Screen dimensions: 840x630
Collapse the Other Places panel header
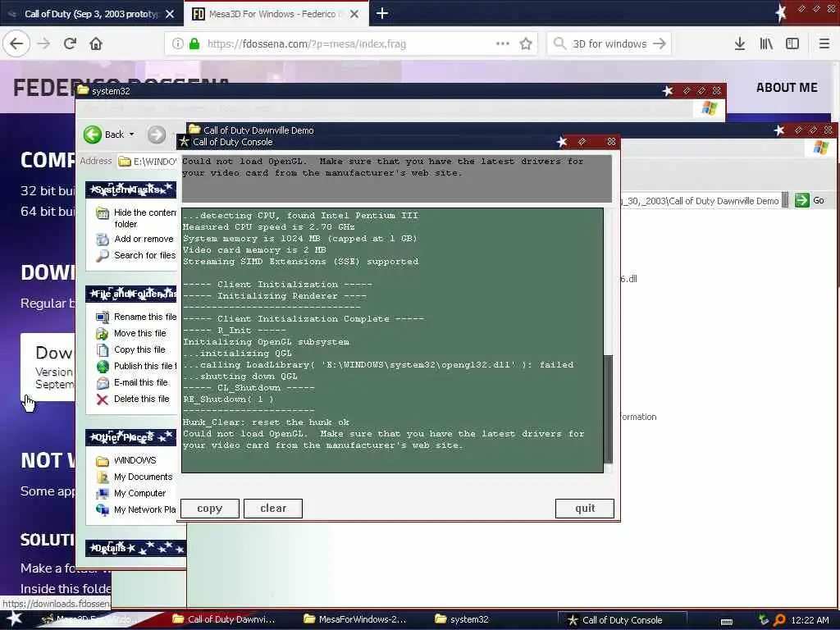130,437
